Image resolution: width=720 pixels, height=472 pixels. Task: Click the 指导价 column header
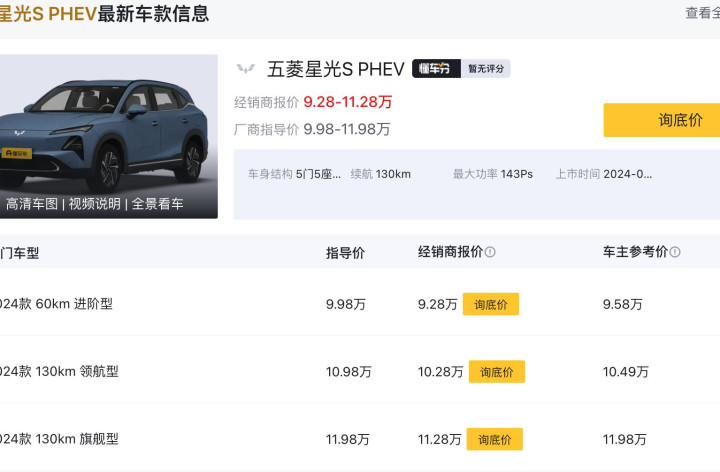click(345, 253)
